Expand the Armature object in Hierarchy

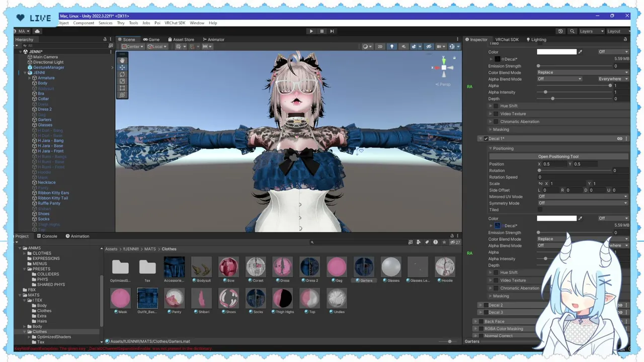(30, 78)
